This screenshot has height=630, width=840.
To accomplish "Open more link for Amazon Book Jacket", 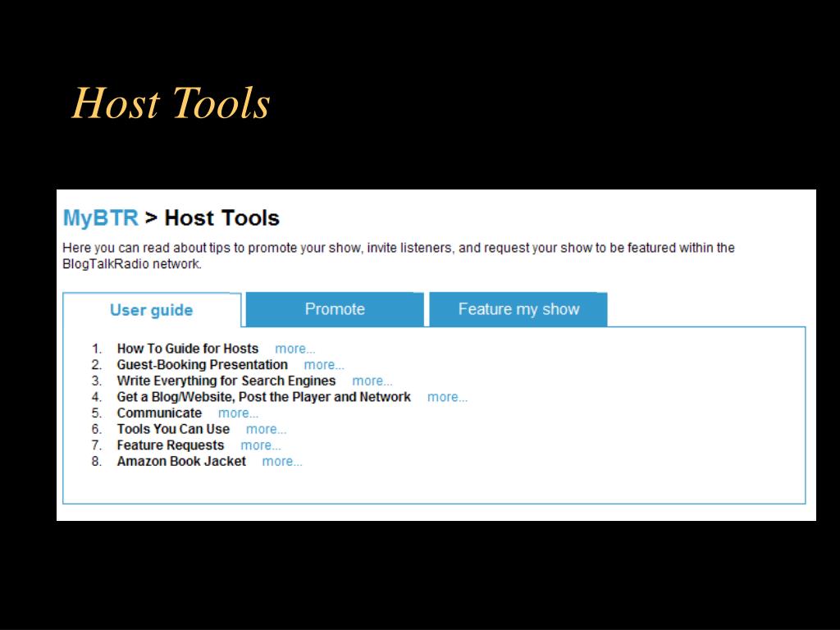I will pos(282,461).
